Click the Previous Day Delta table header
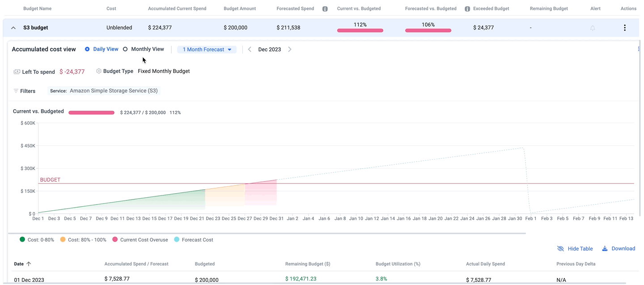Image resolution: width=644 pixels, height=285 pixels. click(576, 264)
